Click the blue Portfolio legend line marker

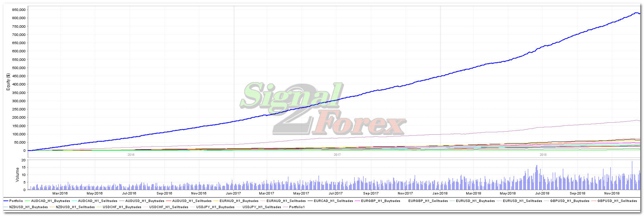(6, 201)
